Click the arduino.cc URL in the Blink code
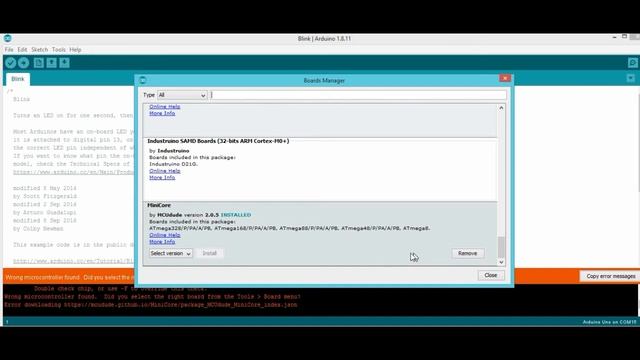Screen dimensions: 640x360 click(73, 172)
